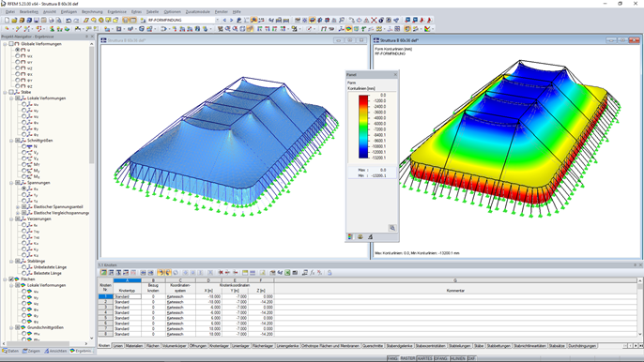Click the first red PDF export icon
Viewport: 644px width, 362px height.
pos(422,20)
